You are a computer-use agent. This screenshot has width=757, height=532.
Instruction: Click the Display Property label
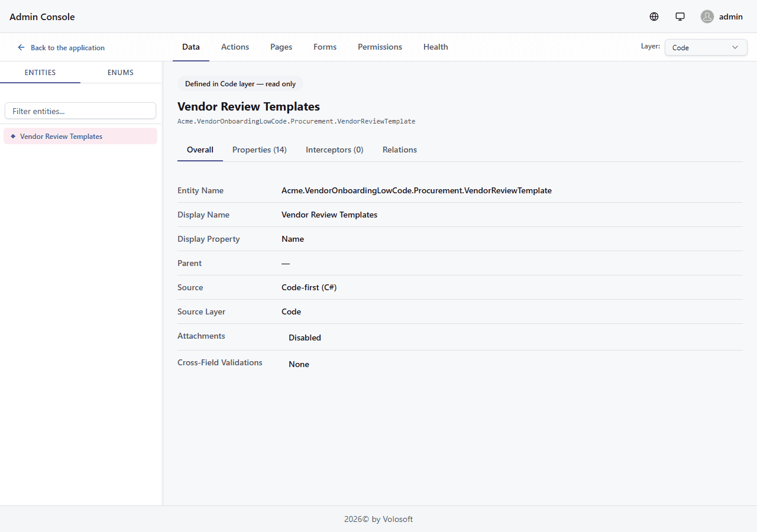[209, 239]
